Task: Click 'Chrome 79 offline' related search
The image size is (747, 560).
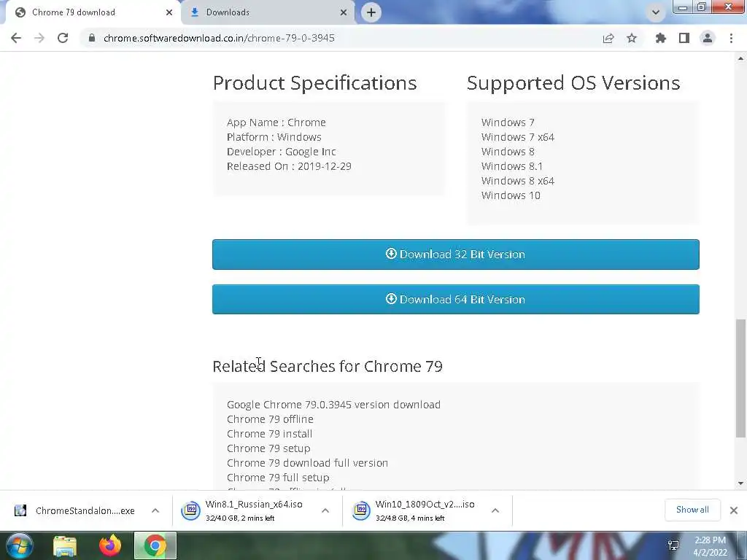Action: [270, 419]
